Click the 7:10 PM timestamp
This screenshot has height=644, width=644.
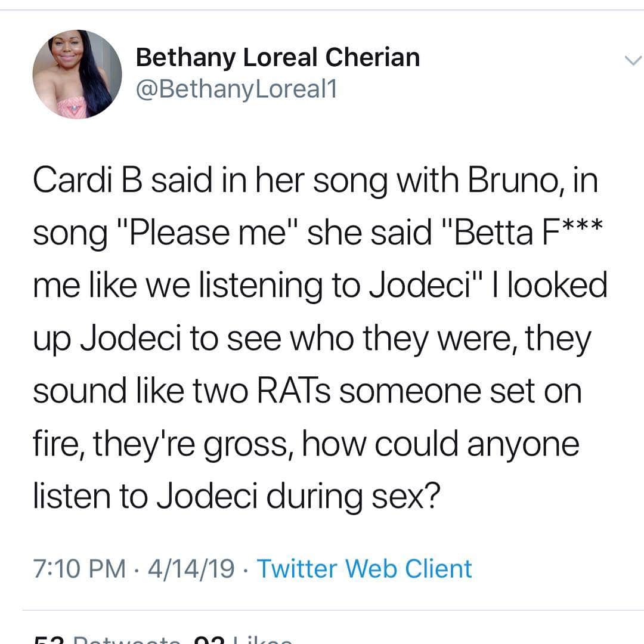point(79,569)
